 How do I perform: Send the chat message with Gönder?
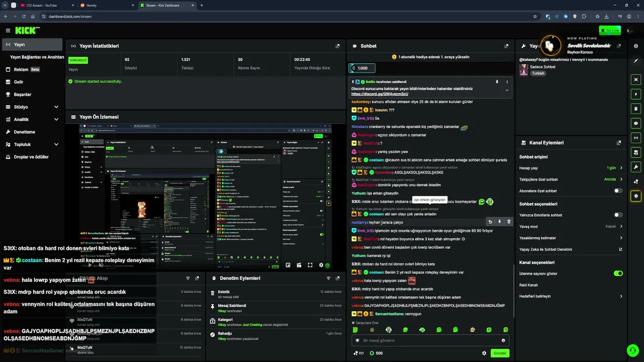500,353
